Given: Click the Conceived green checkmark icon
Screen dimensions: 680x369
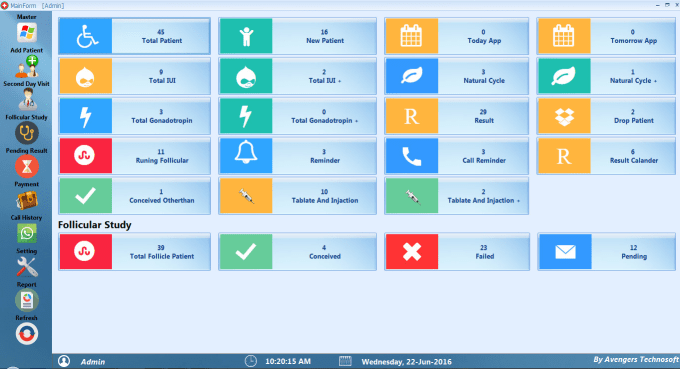Looking at the screenshot, I should coord(246,252).
